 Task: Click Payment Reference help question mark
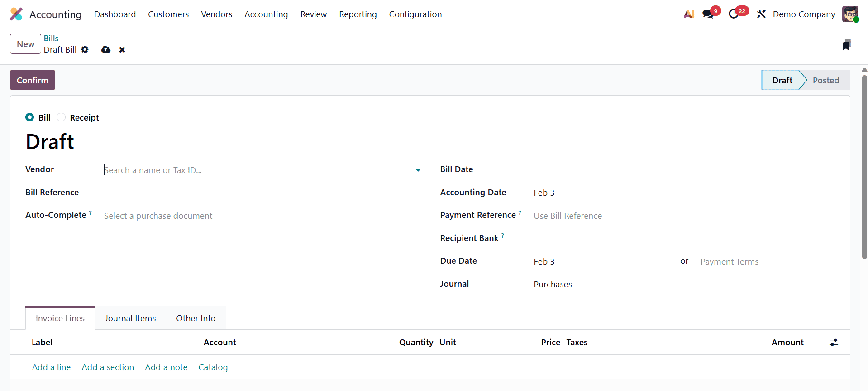coord(520,212)
